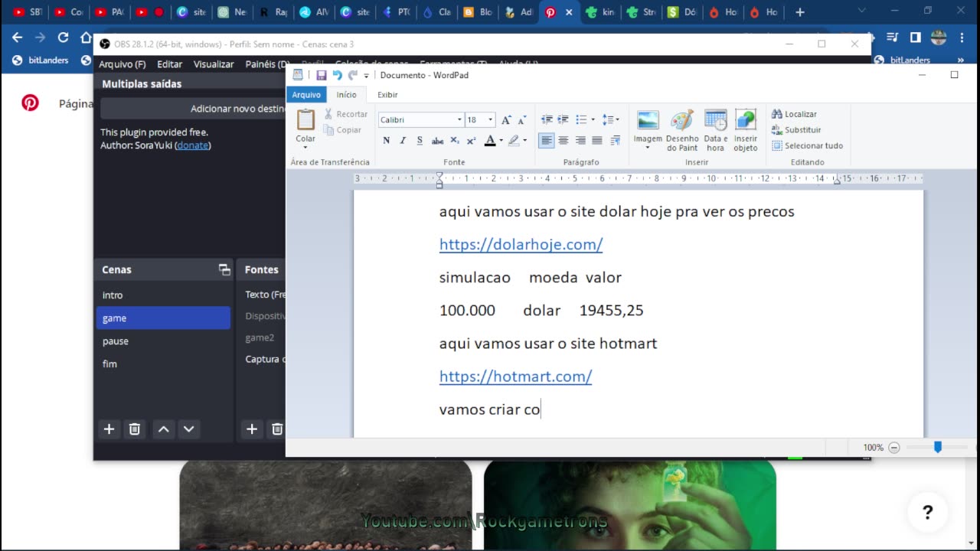Toggle strikethrough abc formatting
Image resolution: width=980 pixels, height=551 pixels.
(x=438, y=141)
